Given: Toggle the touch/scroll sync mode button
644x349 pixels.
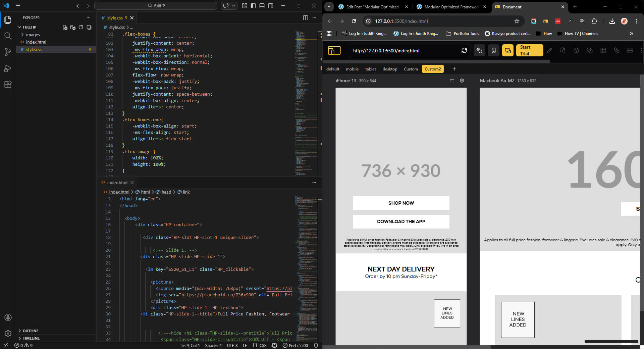Looking at the screenshot, I should tap(494, 50).
